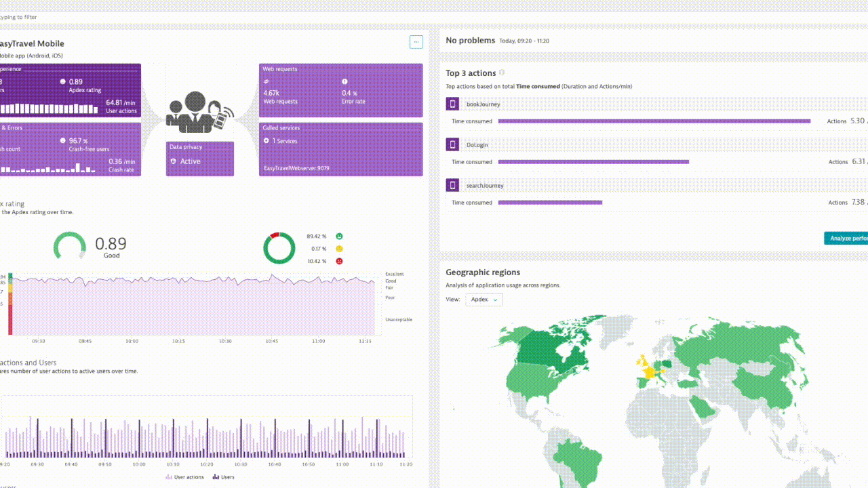Click the Web requests icon in the tile

pos(266,81)
